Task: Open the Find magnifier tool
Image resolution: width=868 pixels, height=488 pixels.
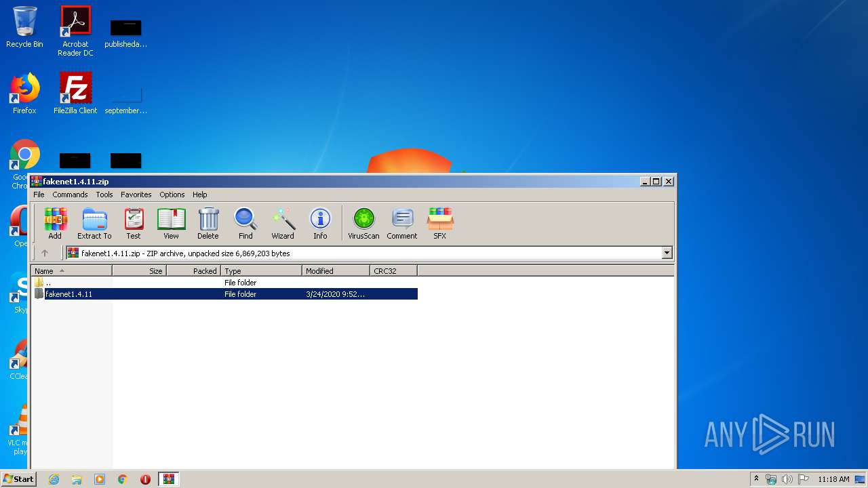Action: click(245, 224)
